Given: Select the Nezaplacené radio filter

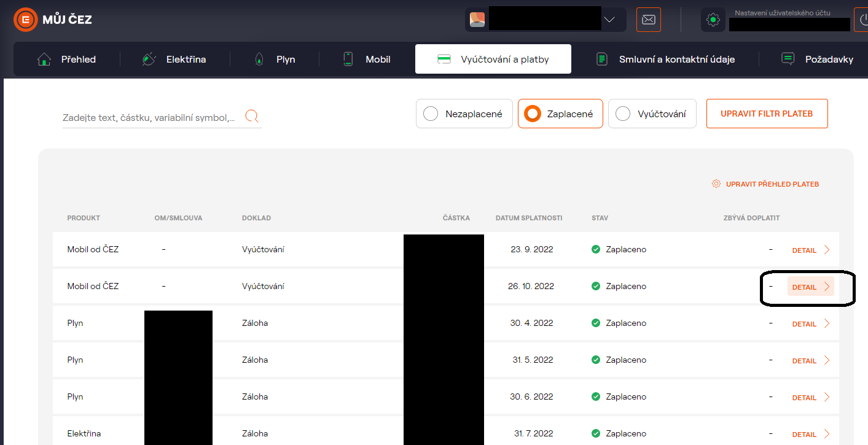Looking at the screenshot, I should coord(464,114).
